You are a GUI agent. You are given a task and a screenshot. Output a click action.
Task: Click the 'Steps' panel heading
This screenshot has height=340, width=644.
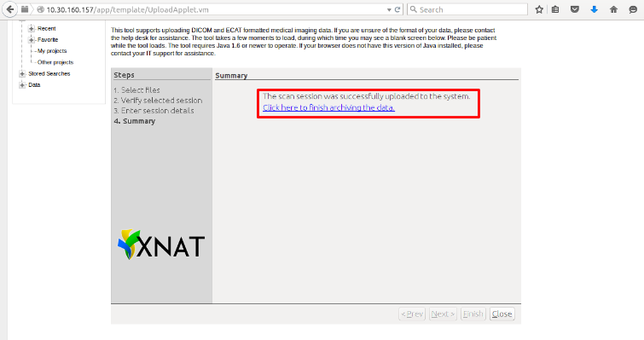pyautogui.click(x=124, y=75)
